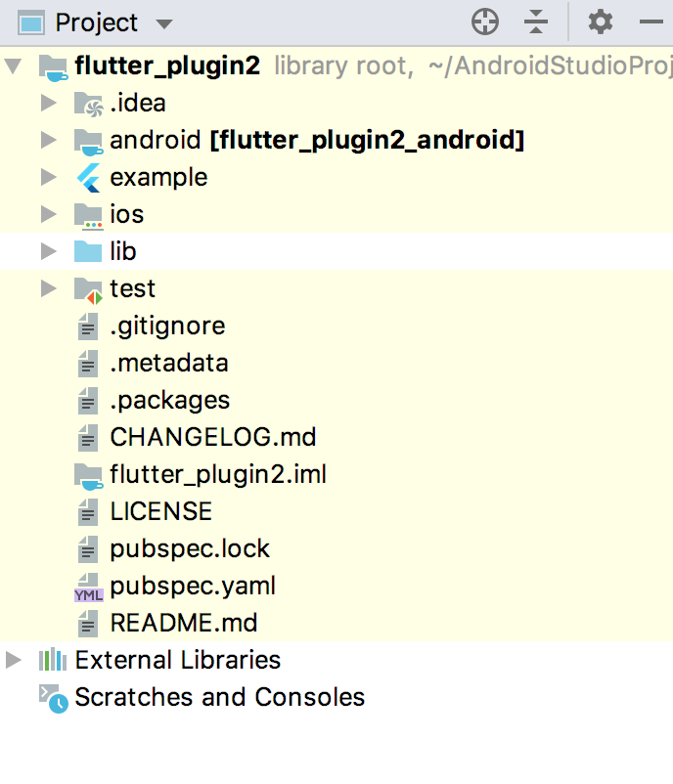Collapse the flutter_plugin2 root node
Screen dimensions: 673x784
[13, 66]
